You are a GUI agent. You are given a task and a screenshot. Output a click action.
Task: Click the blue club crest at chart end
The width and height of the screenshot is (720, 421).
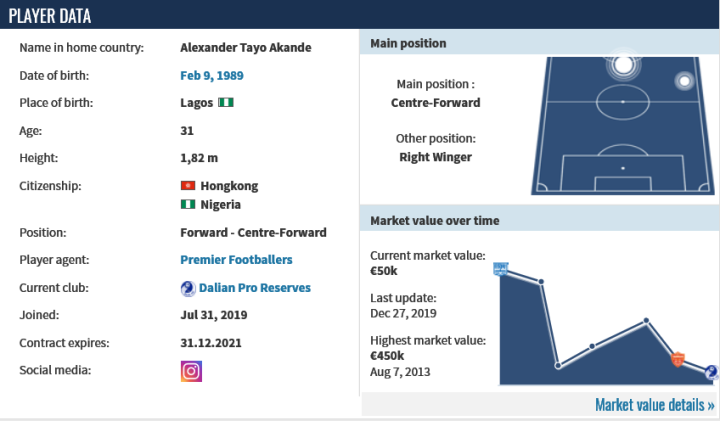(x=710, y=373)
